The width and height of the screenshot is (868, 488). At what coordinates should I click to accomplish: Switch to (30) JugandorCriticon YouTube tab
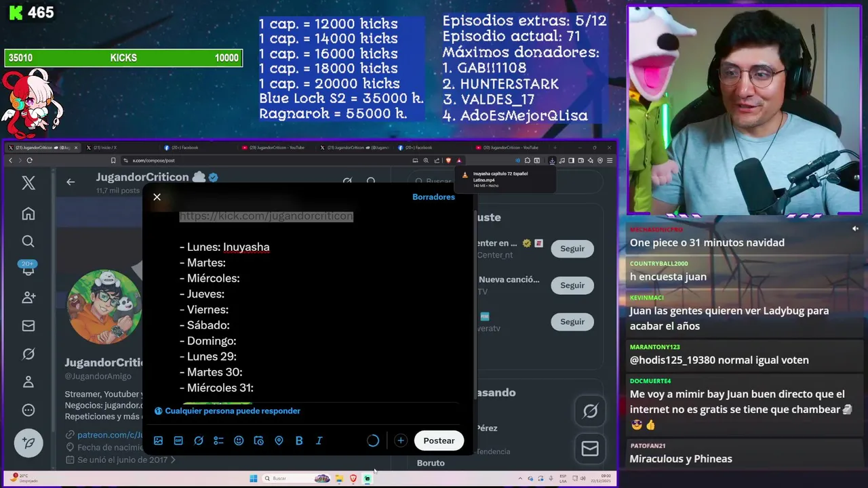(510, 148)
